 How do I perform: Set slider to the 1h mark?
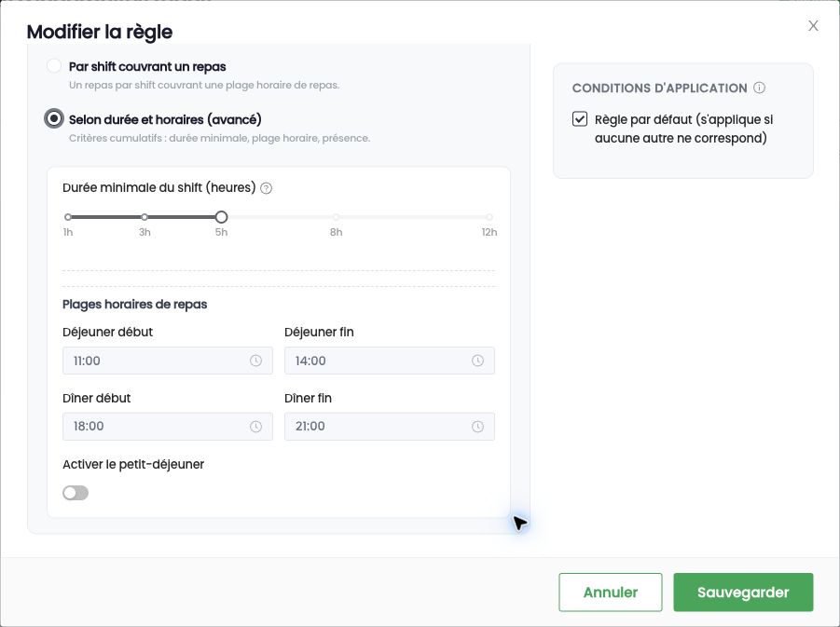tap(68, 217)
